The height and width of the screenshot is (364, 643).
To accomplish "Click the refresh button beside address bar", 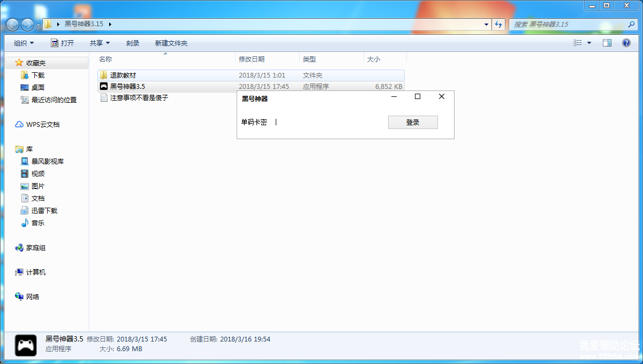I will coord(498,24).
